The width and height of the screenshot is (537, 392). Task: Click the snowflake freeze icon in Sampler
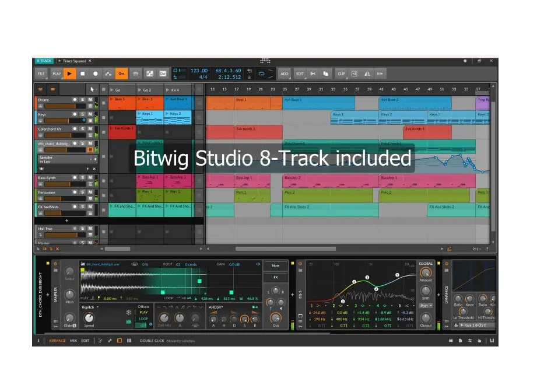pos(129,312)
